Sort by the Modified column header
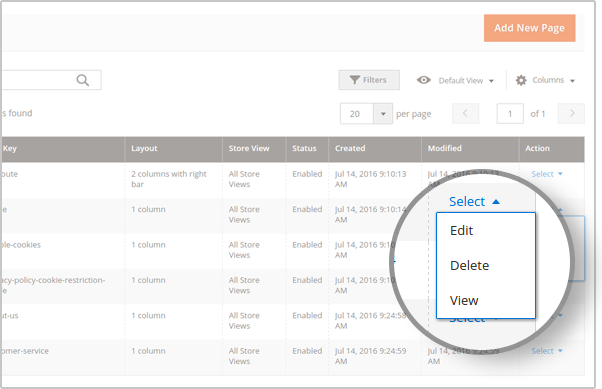602x389 pixels. click(x=470, y=149)
